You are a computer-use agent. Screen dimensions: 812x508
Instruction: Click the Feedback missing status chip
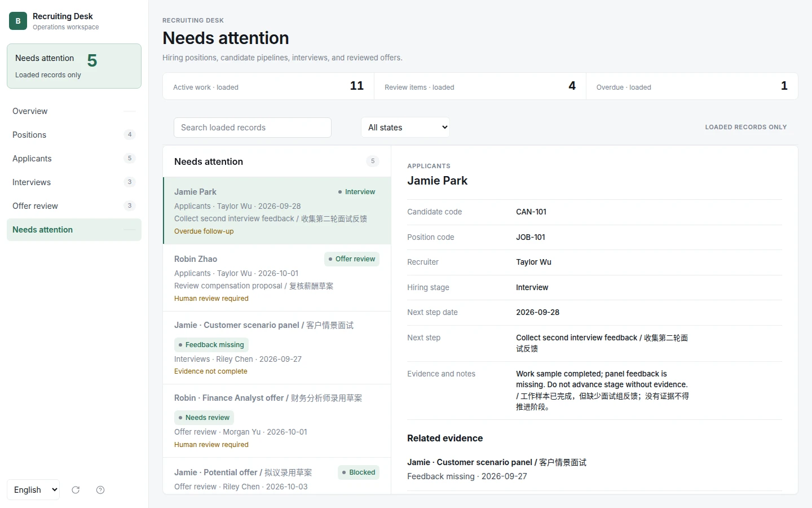coord(211,345)
